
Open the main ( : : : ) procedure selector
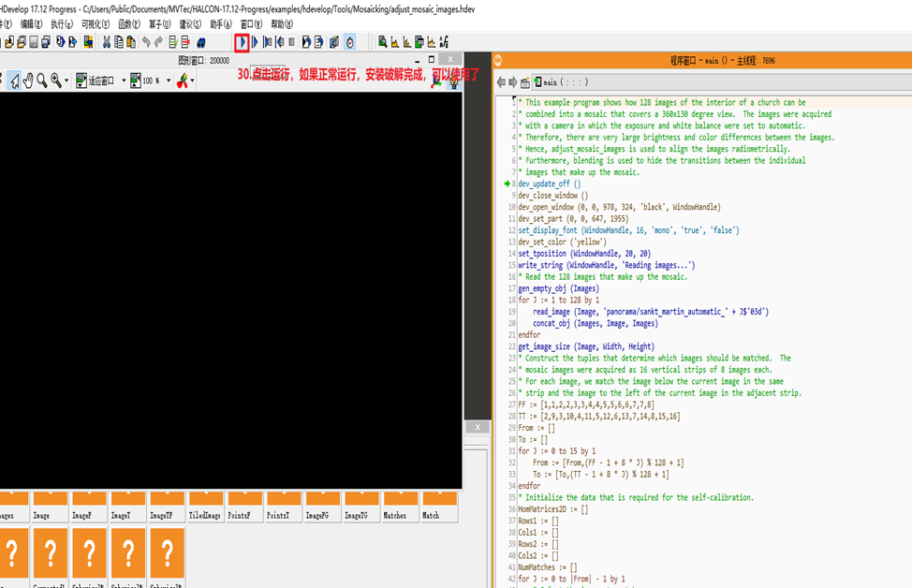coord(721,82)
